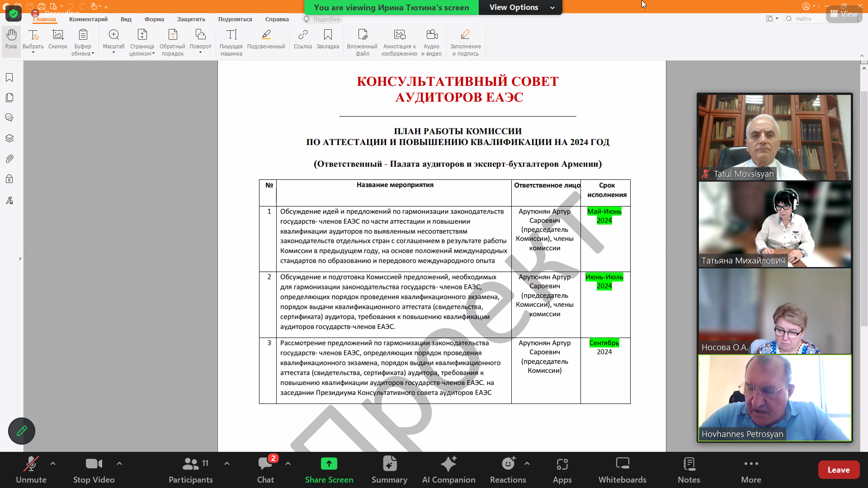Open the Защитить ribbon tab

pos(191,19)
